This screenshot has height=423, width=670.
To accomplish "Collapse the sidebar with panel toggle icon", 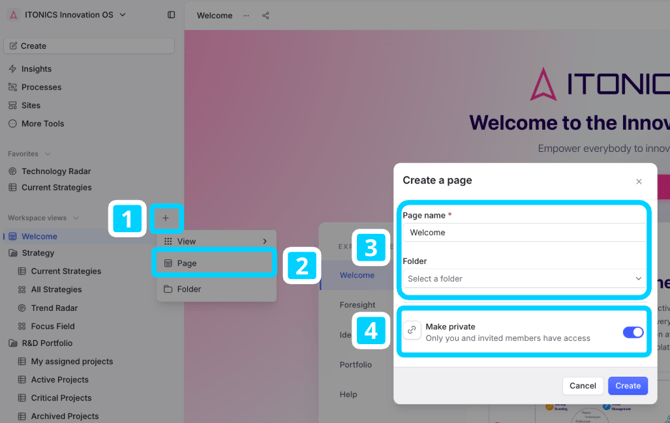I will (171, 15).
